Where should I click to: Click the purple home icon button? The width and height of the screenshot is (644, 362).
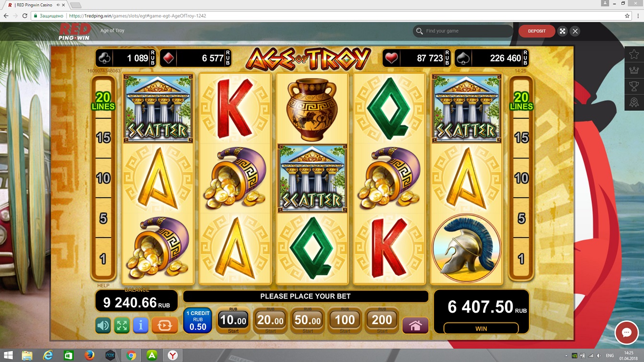(x=415, y=326)
